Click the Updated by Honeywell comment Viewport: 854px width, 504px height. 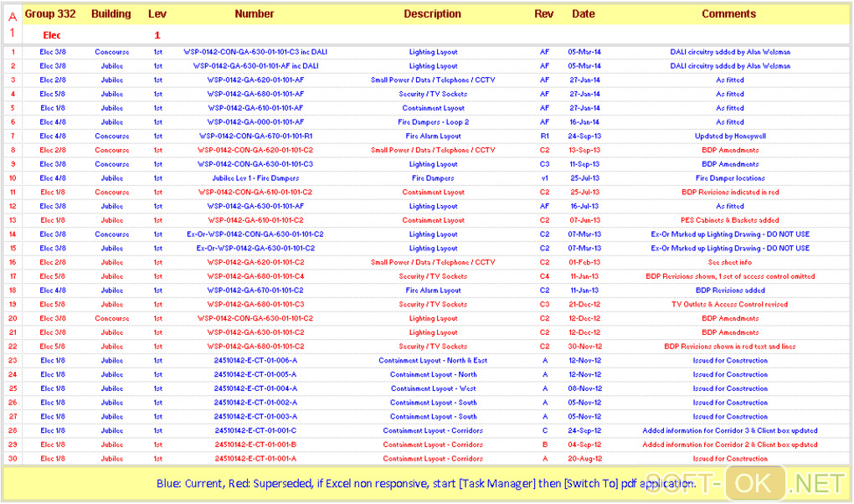click(730, 136)
